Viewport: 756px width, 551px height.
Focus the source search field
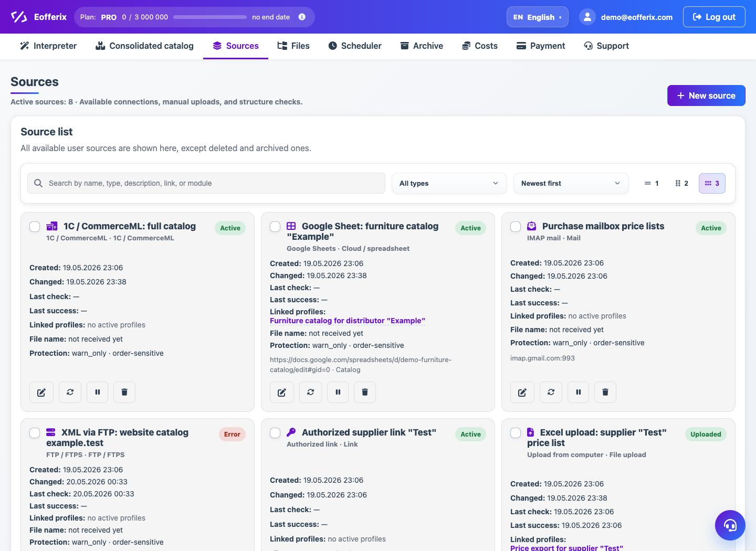[x=206, y=183]
